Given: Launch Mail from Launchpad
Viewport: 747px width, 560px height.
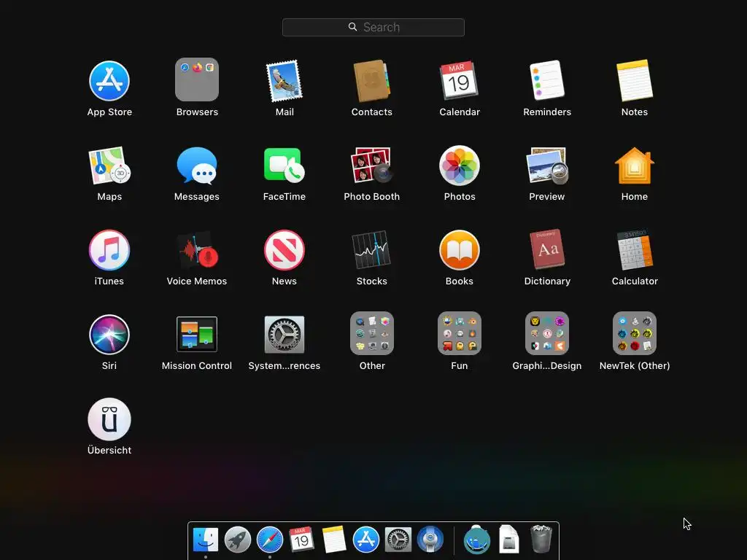Looking at the screenshot, I should [x=285, y=80].
